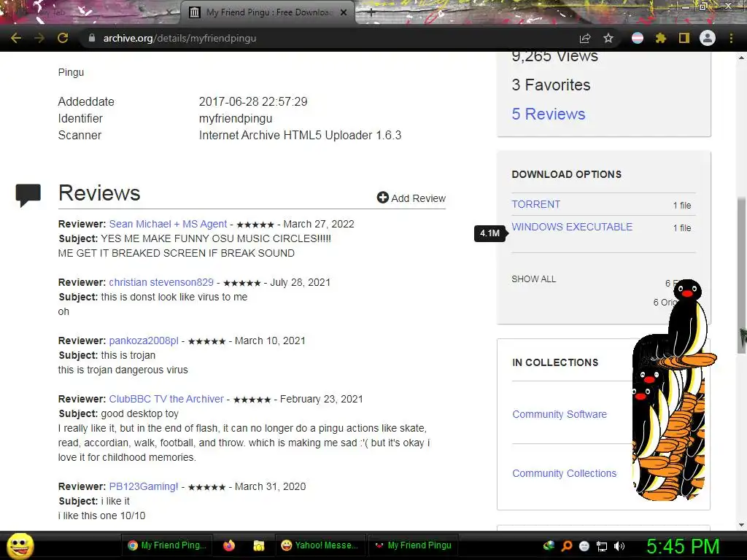Screen dimensions: 747x560
Task: Open a new tab with plus button
Action: click(x=371, y=12)
